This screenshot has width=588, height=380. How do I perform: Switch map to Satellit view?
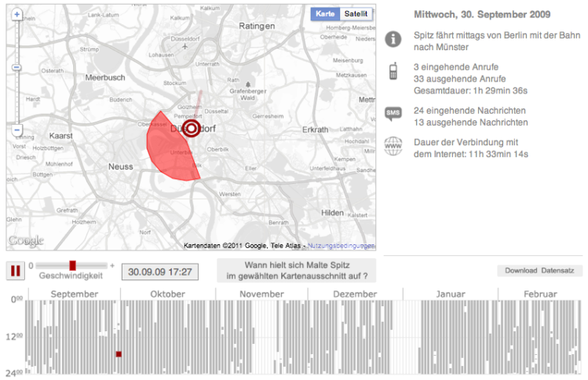(x=357, y=14)
